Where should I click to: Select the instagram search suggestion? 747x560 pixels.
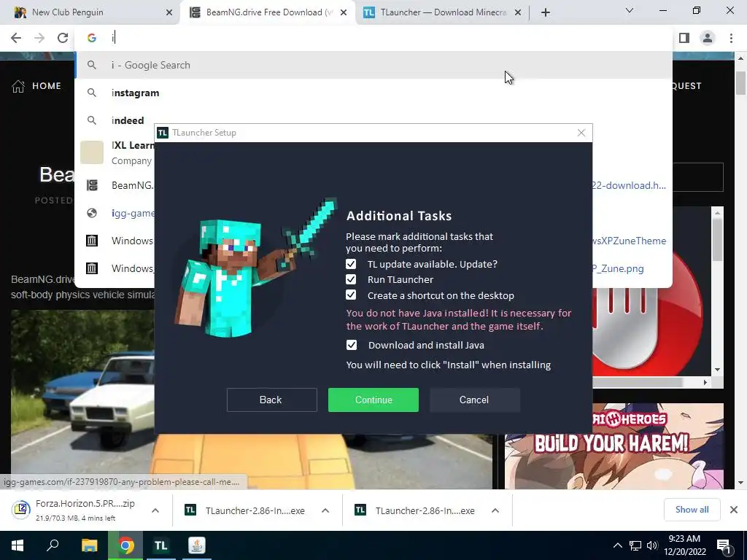click(x=373, y=93)
